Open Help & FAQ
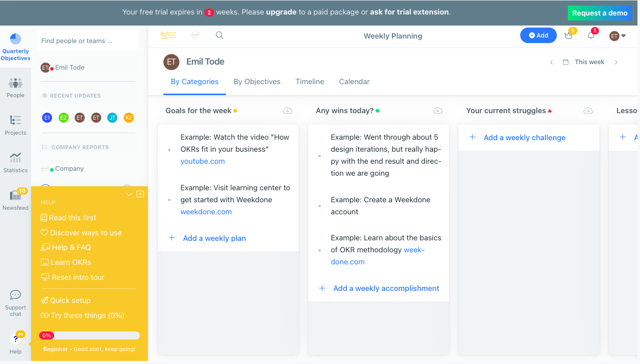 [x=66, y=247]
